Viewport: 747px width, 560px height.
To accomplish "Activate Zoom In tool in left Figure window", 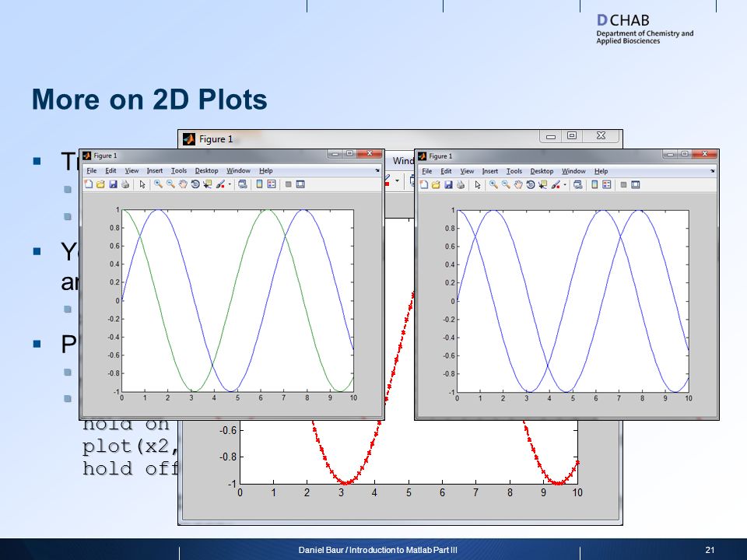I will tap(158, 184).
